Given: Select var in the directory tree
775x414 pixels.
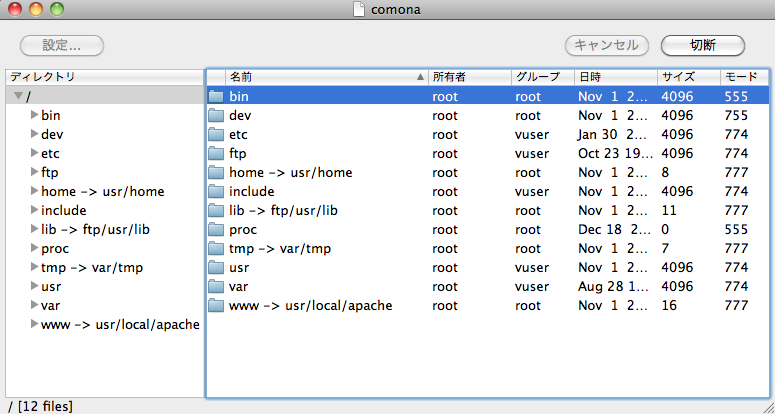Looking at the screenshot, I should click(51, 305).
